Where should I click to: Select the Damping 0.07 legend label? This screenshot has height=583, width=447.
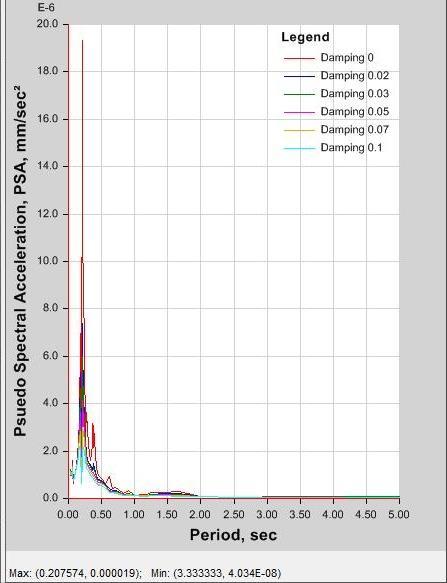point(355,130)
